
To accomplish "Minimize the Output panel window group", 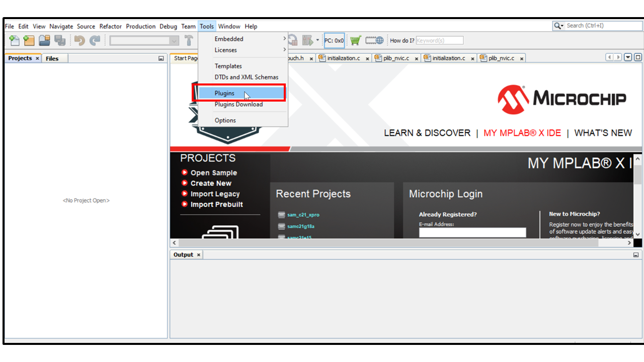I will pyautogui.click(x=636, y=255).
